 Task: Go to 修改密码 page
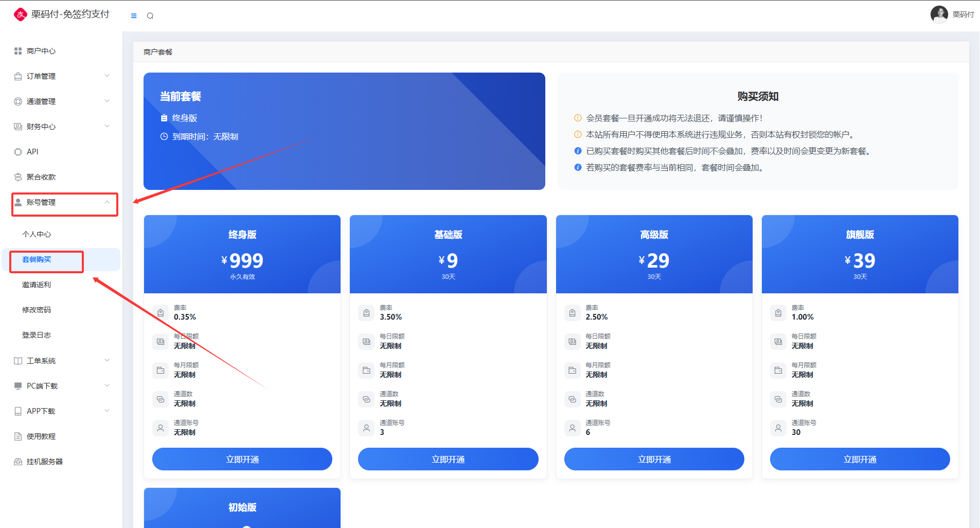pyautogui.click(x=37, y=310)
